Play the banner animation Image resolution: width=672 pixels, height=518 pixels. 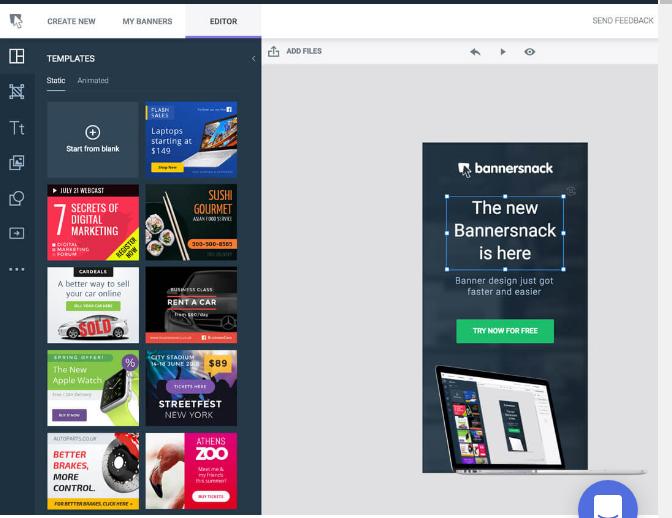[x=503, y=52]
